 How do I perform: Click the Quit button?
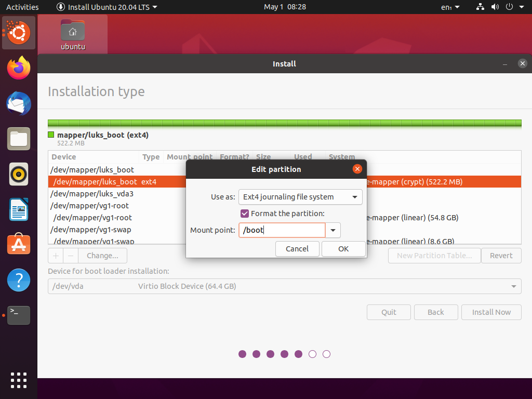click(389, 312)
